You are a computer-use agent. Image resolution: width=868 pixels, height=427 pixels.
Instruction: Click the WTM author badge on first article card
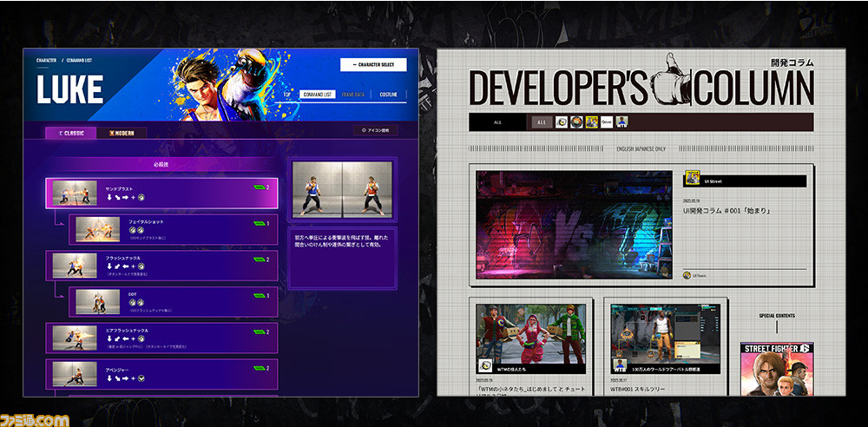click(485, 365)
